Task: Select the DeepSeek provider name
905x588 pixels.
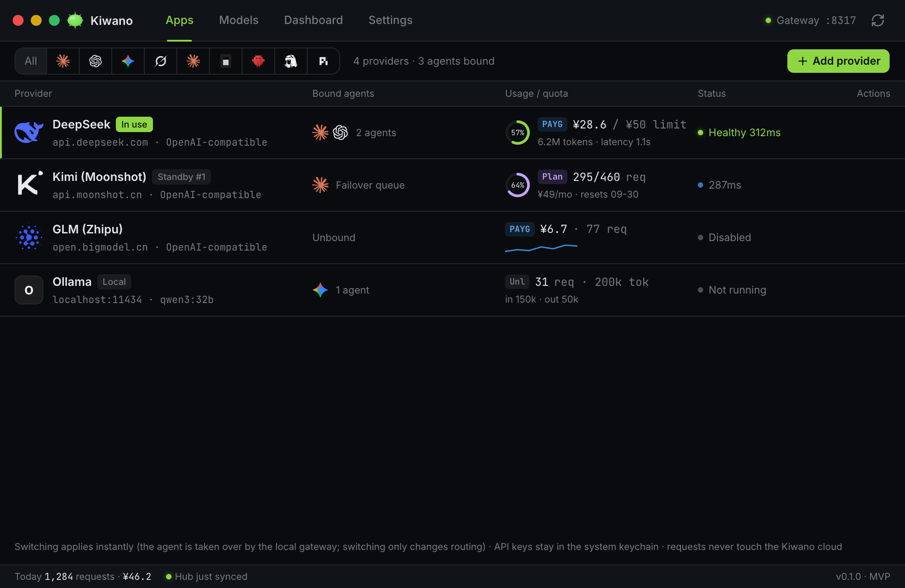Action: click(x=81, y=124)
